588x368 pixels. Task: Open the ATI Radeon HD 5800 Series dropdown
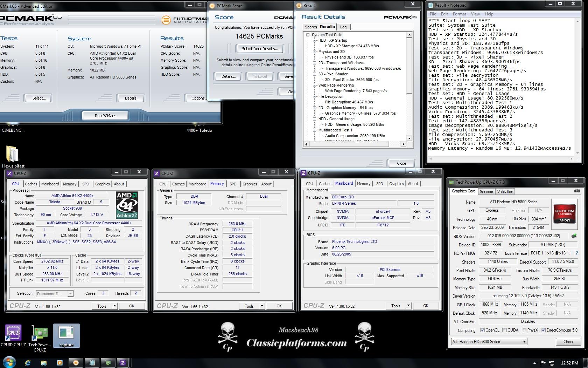tap(489, 342)
